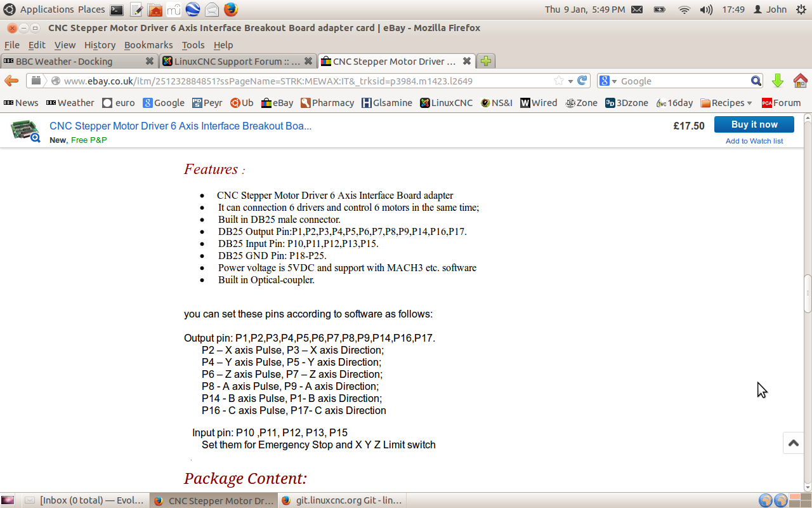
Task: Open the Glsamine bookmark
Action: coord(387,103)
